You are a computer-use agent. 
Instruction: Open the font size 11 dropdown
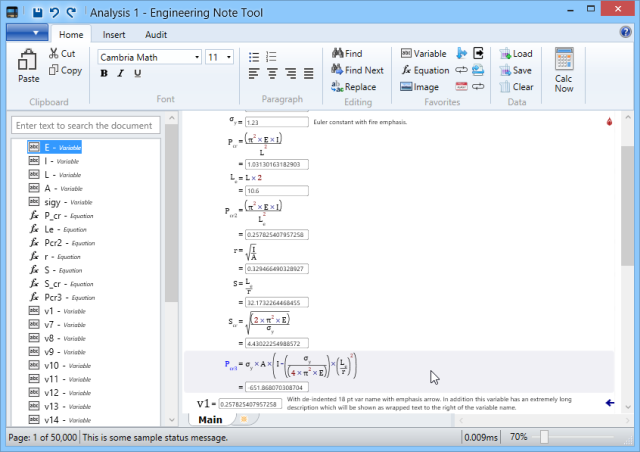[229, 57]
